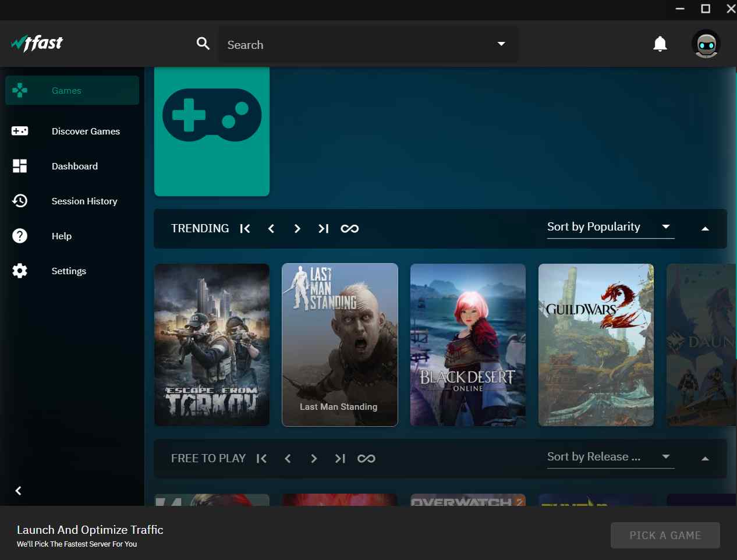Screen dimensions: 737x560
Task: Open the user profile avatar
Action: [x=706, y=44]
